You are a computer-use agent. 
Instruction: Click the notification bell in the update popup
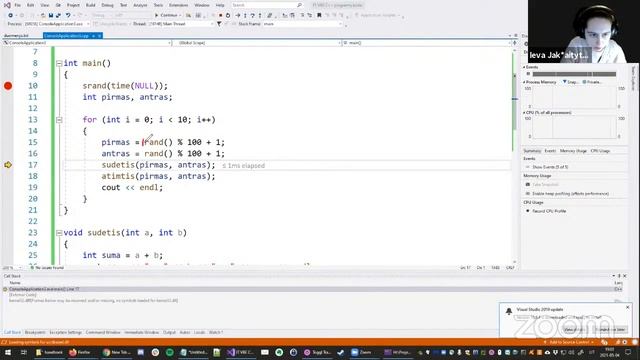[509, 311]
